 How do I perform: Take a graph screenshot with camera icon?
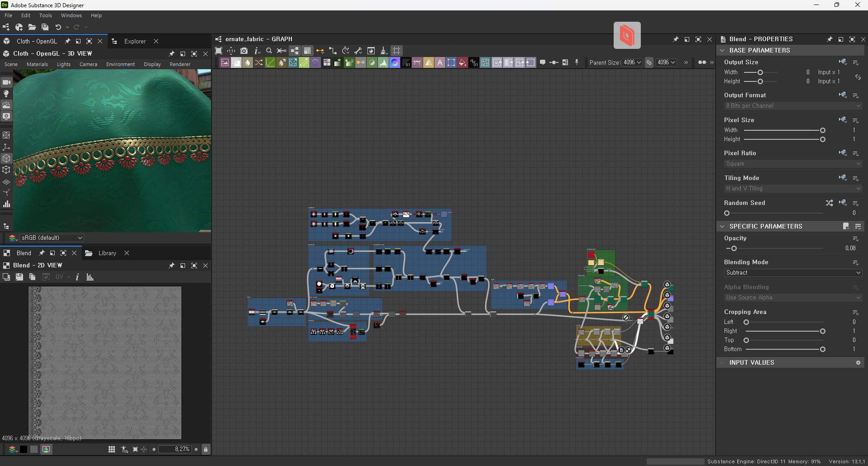coord(244,51)
